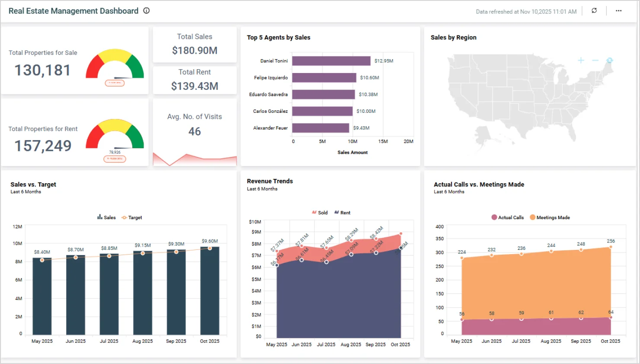
Task: Reset the Sales by Region map view
Action: [x=610, y=61]
